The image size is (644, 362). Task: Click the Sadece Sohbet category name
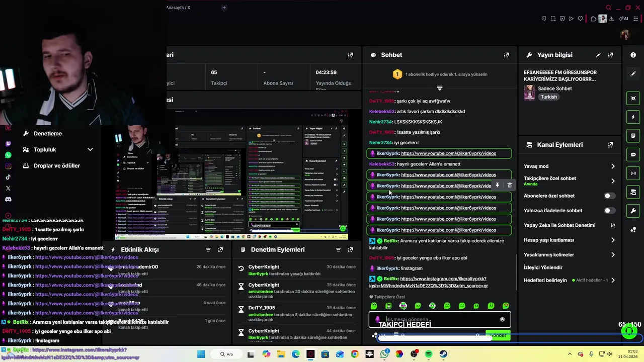click(555, 88)
